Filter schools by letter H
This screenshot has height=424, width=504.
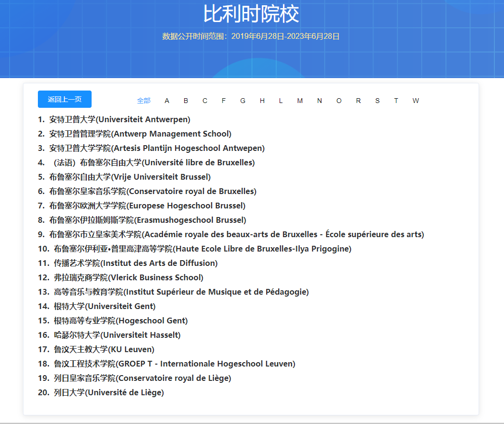[262, 101]
